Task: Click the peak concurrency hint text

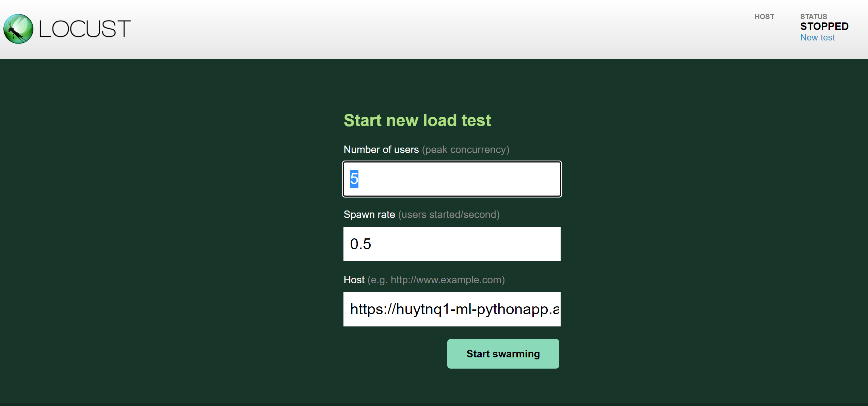Action: click(465, 150)
